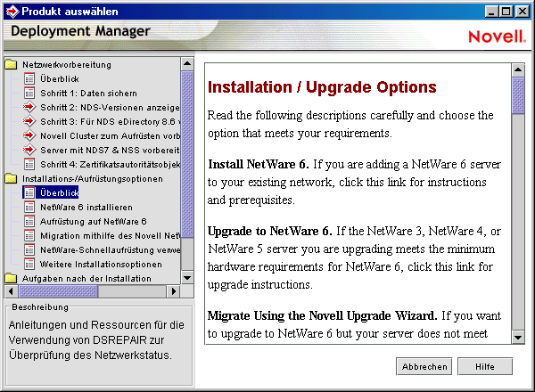535x392 pixels.
Task: Select Novell Cluster zum Aufrüsten vorbereiten
Action: click(x=110, y=136)
